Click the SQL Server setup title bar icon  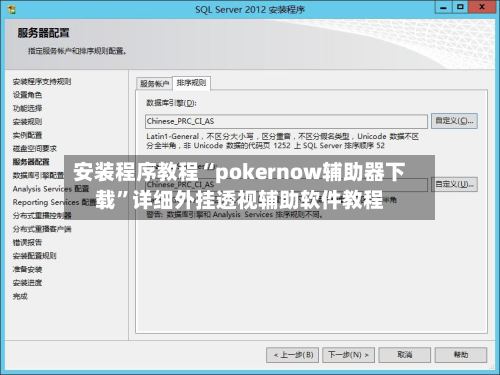pos(12,9)
